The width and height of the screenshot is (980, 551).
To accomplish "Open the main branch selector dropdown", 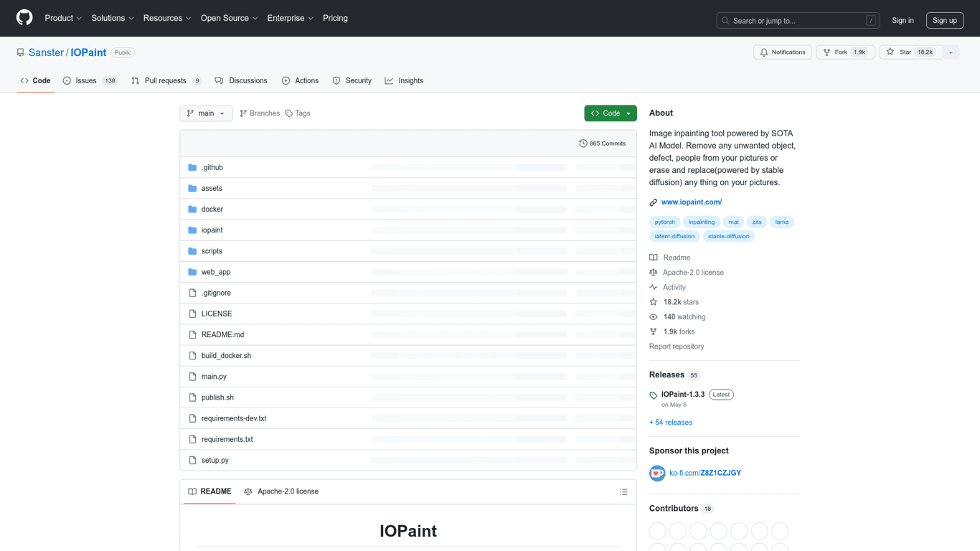I will tap(206, 113).
